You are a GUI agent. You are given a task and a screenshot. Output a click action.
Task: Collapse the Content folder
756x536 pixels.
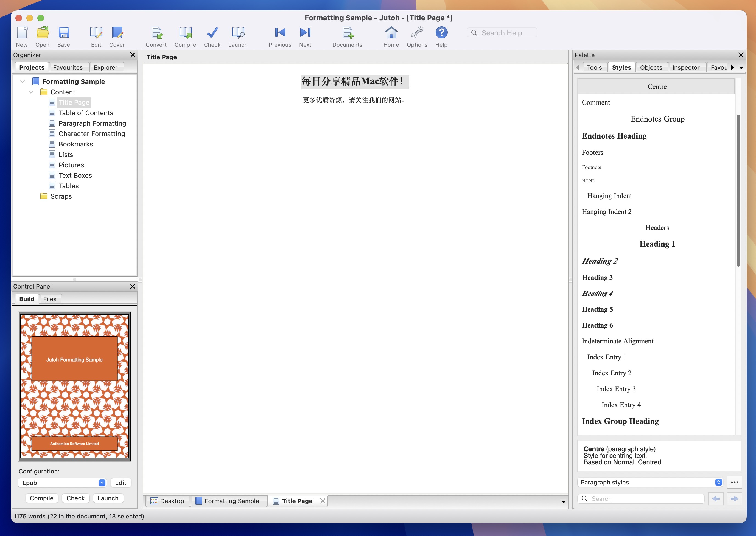pos(31,92)
